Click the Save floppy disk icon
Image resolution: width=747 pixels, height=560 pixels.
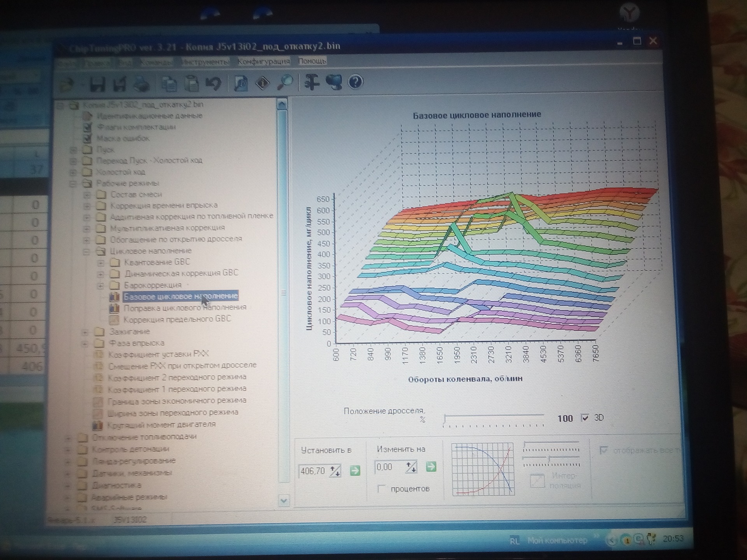tap(97, 84)
